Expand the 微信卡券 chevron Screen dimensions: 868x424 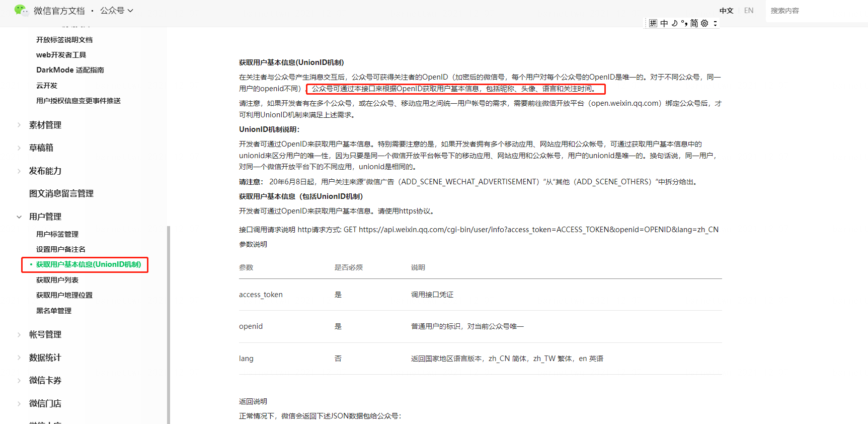coord(19,380)
